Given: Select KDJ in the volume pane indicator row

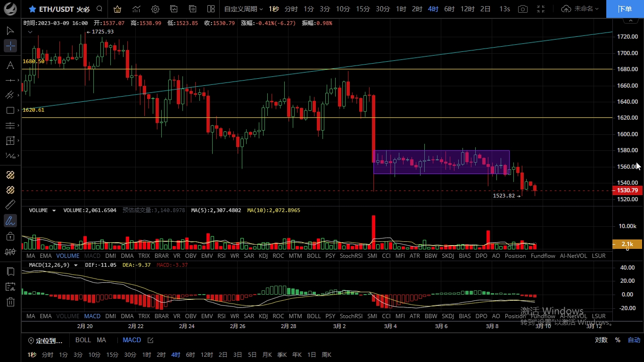Looking at the screenshot, I should click(x=264, y=256).
